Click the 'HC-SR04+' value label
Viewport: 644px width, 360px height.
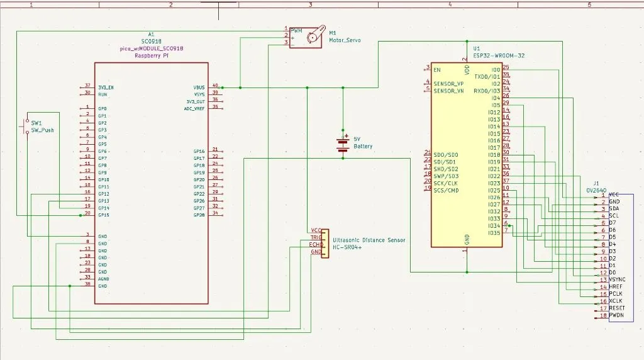[347, 247]
